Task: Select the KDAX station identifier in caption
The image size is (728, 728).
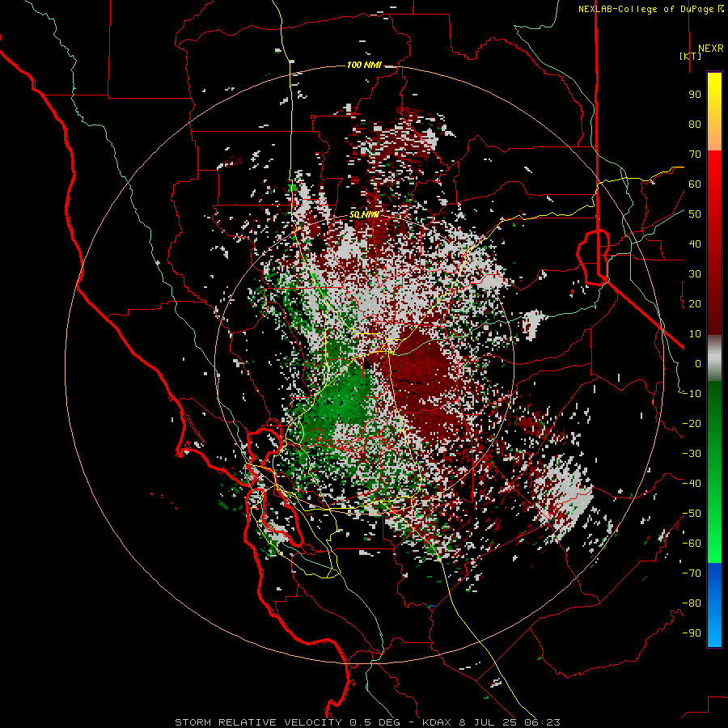Action: [436, 722]
